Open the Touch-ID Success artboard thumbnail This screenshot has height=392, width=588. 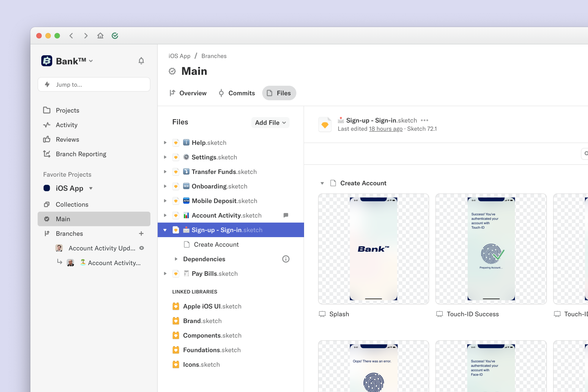(x=491, y=249)
